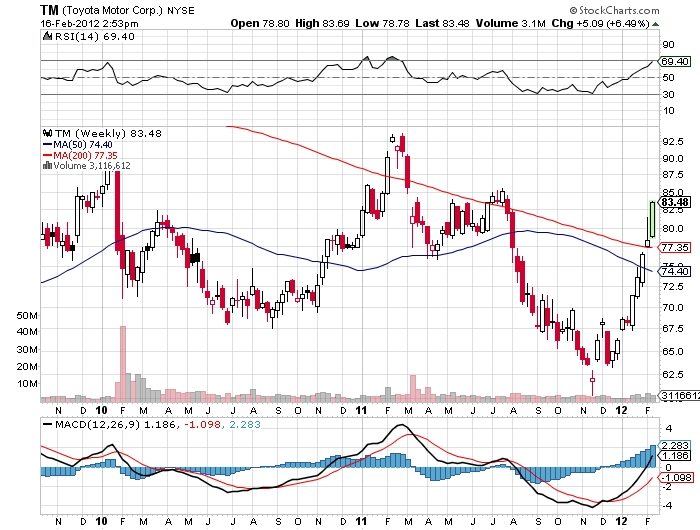Click the Open 78.80 value

pos(260,24)
